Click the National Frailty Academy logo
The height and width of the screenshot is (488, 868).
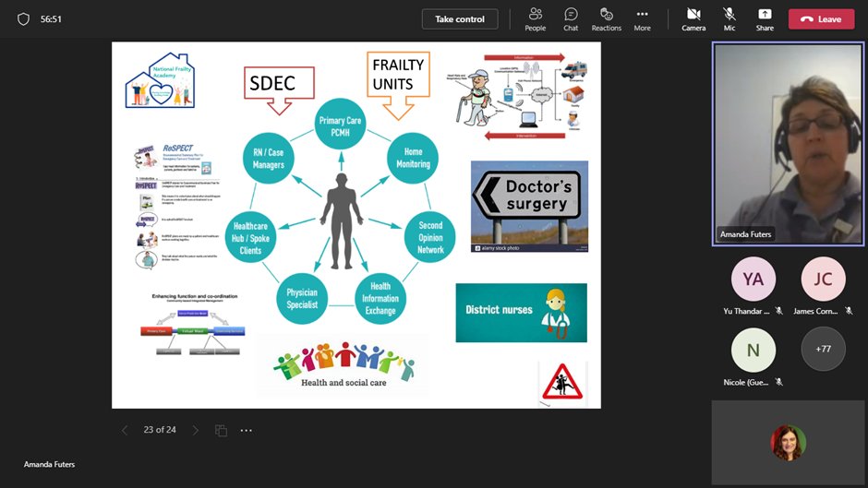point(160,80)
